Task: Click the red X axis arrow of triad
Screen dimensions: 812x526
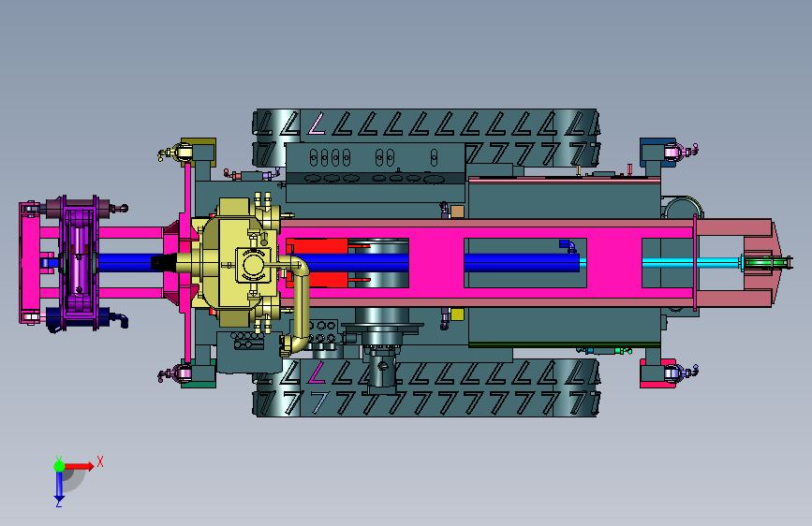Action: [x=79, y=466]
